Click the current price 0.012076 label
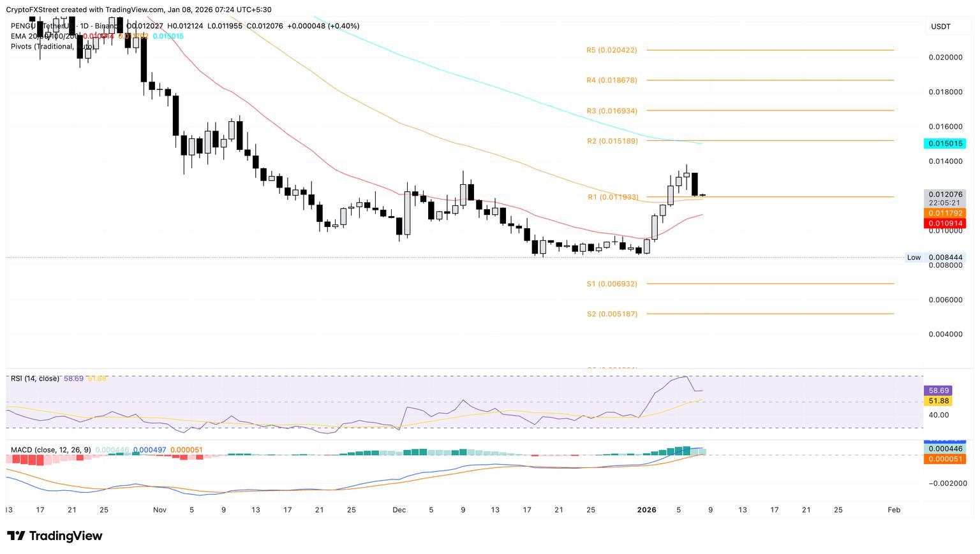 tap(944, 194)
